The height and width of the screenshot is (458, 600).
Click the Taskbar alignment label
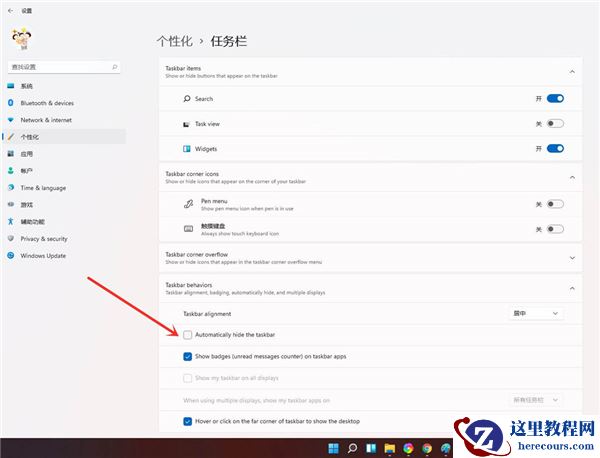point(207,314)
